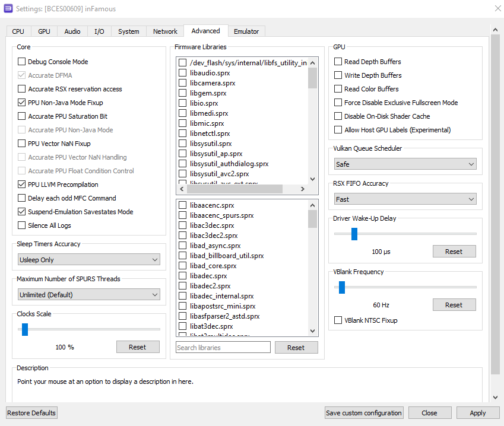
Task: Click down arrow of upper firmware list scrollbar
Action: tap(312, 179)
